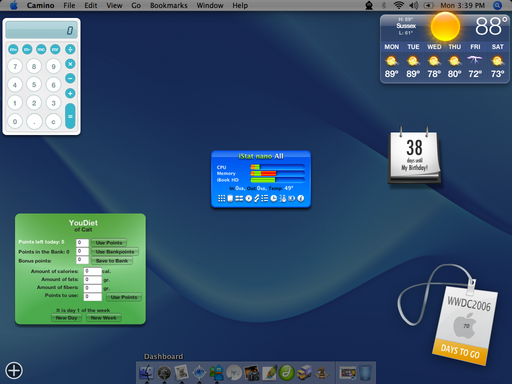Screen dimensions: 512x384
Task: Click the volume icon in menu bar
Action: pyautogui.click(x=414, y=5)
